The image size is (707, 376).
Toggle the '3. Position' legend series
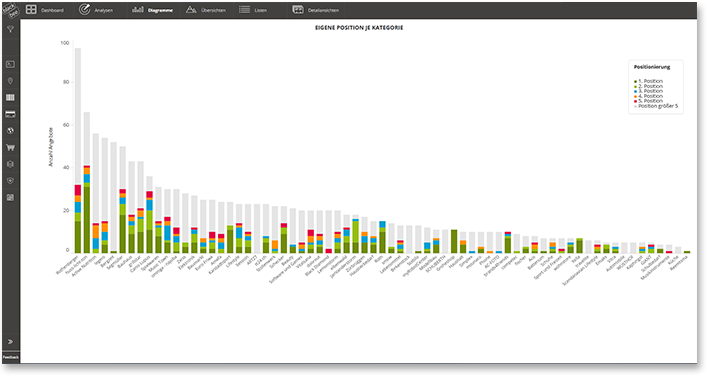pos(649,91)
